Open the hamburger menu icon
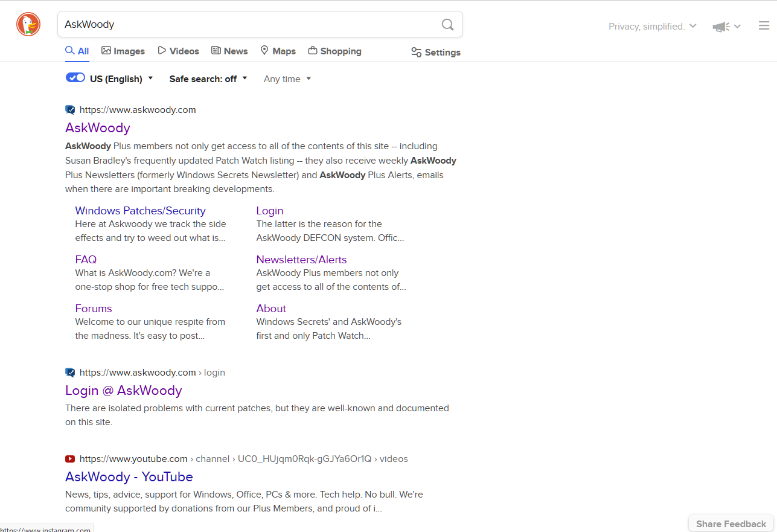Viewport: 777px width, 532px height. [x=764, y=26]
